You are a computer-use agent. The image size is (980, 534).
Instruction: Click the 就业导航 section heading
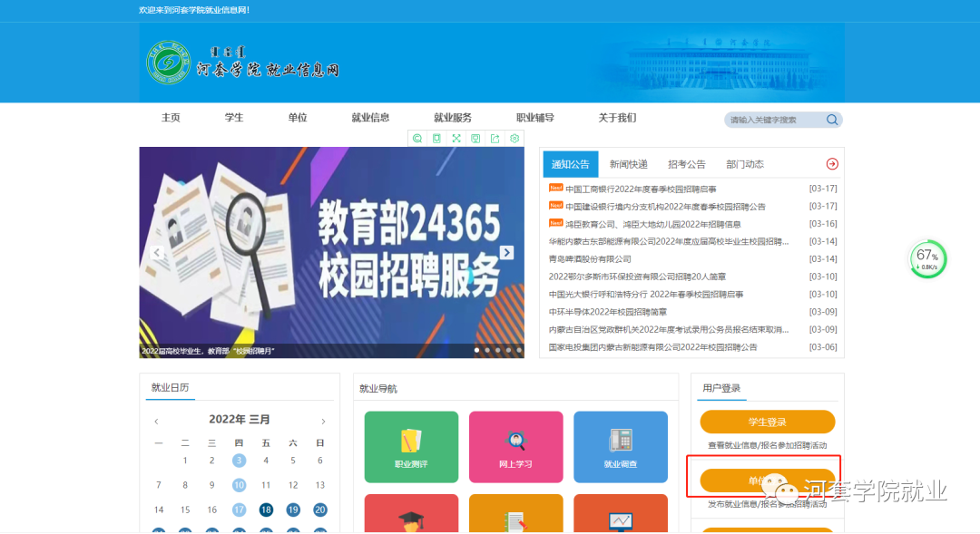tap(378, 388)
